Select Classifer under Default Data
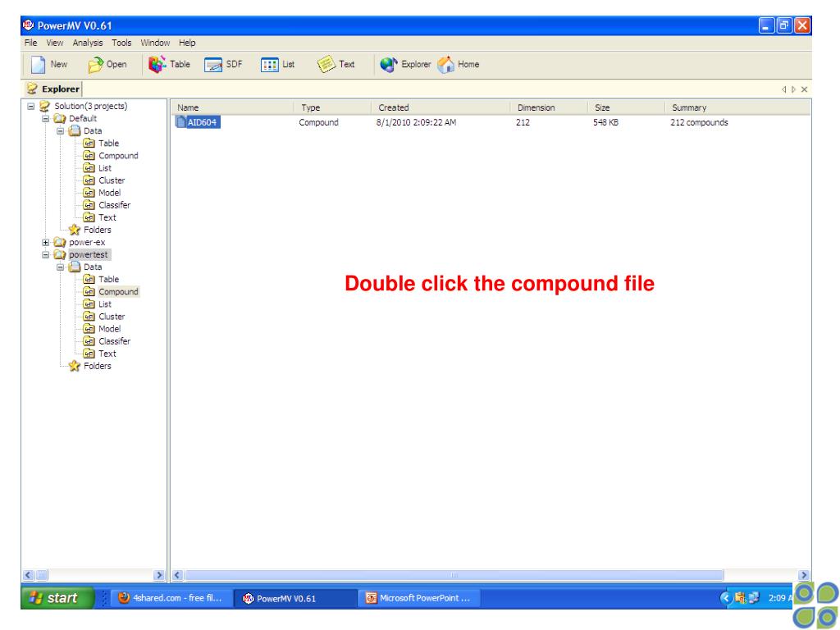Image resolution: width=840 pixels, height=630 pixels. 114,205
